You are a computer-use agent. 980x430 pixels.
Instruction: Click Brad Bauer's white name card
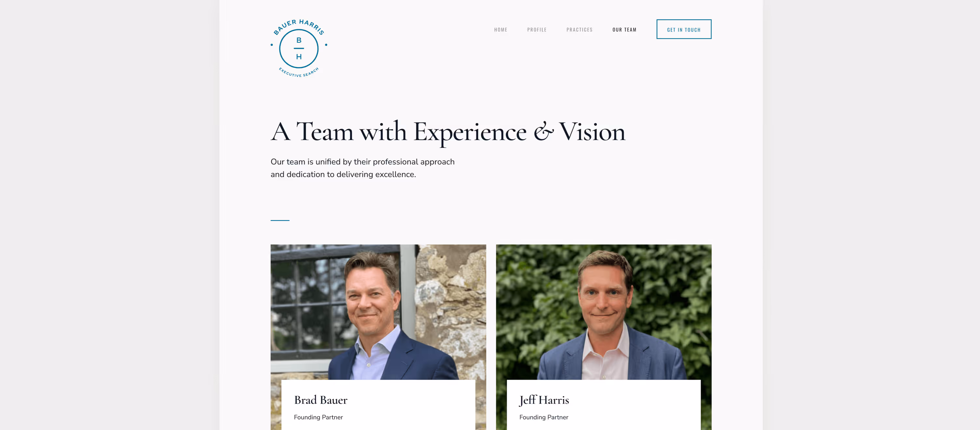pos(378,405)
